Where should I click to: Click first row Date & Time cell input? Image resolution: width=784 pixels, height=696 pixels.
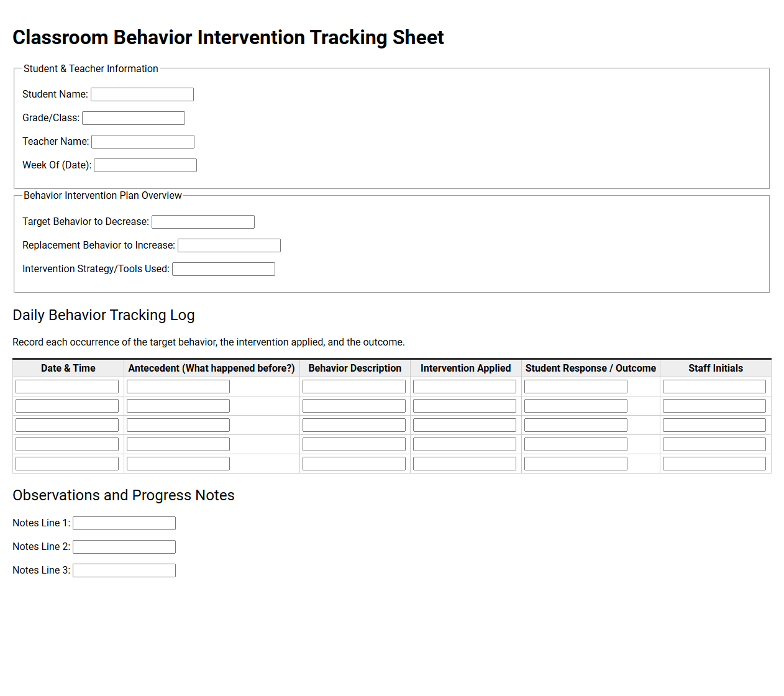[x=67, y=387]
